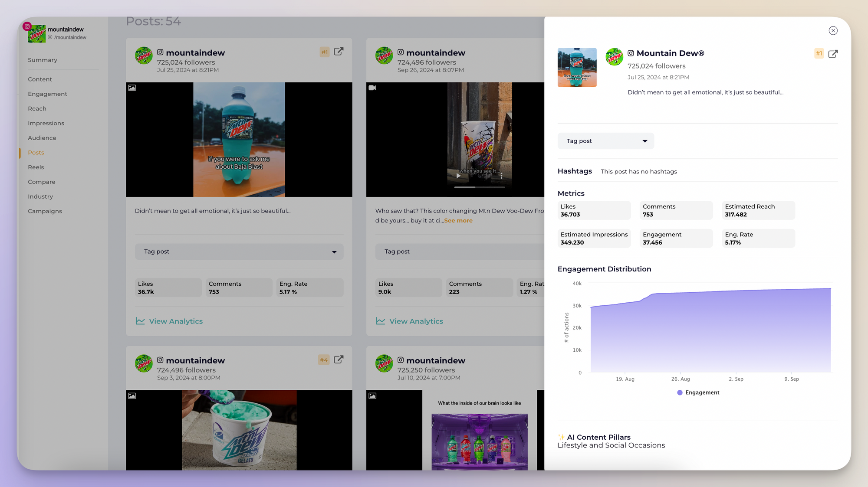Click Mountain Dew® name in detail panel
Screen dimensions: 868x487
point(670,53)
